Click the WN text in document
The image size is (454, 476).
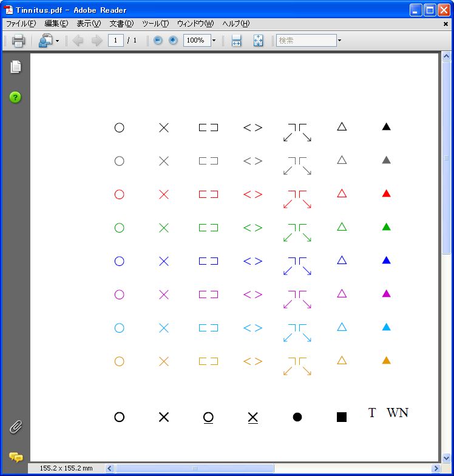(x=398, y=413)
